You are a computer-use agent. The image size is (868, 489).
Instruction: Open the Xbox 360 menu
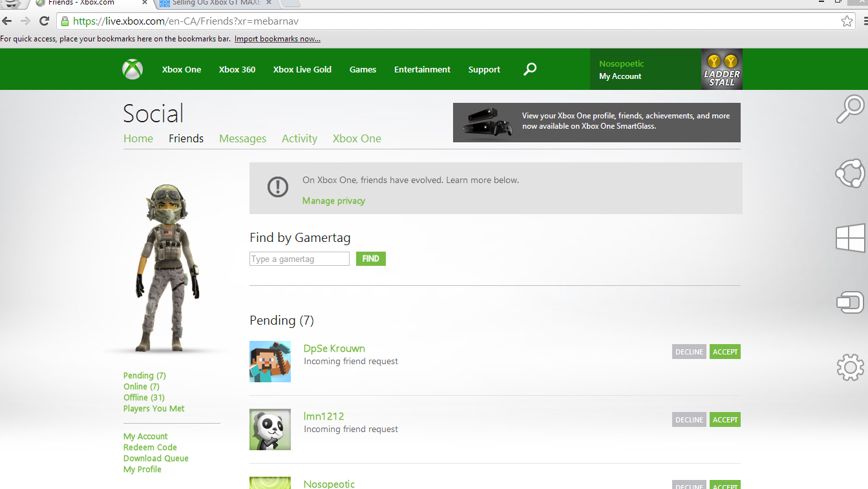click(237, 69)
